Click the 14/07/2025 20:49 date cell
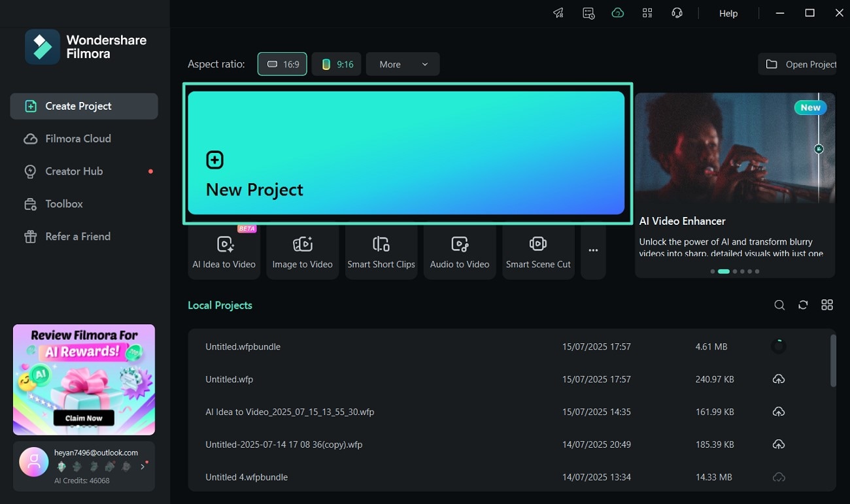850x504 pixels. coord(596,445)
